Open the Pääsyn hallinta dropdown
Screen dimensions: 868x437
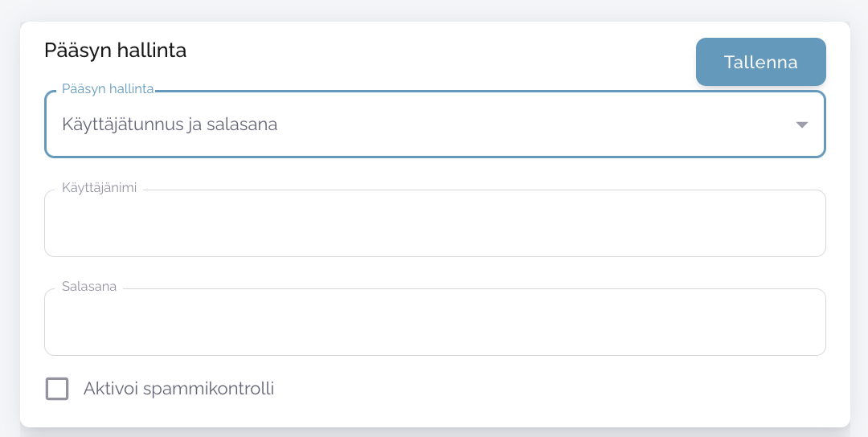[x=434, y=125]
